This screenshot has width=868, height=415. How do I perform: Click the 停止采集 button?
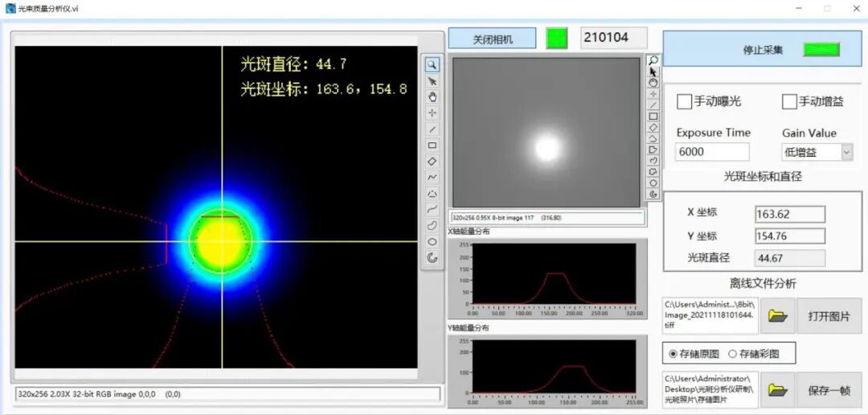pos(763,49)
